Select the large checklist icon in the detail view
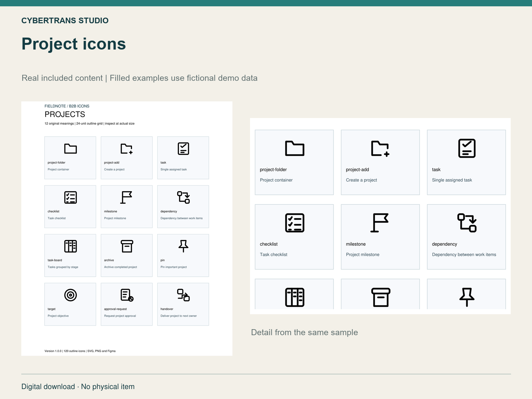532x399 pixels. (295, 223)
